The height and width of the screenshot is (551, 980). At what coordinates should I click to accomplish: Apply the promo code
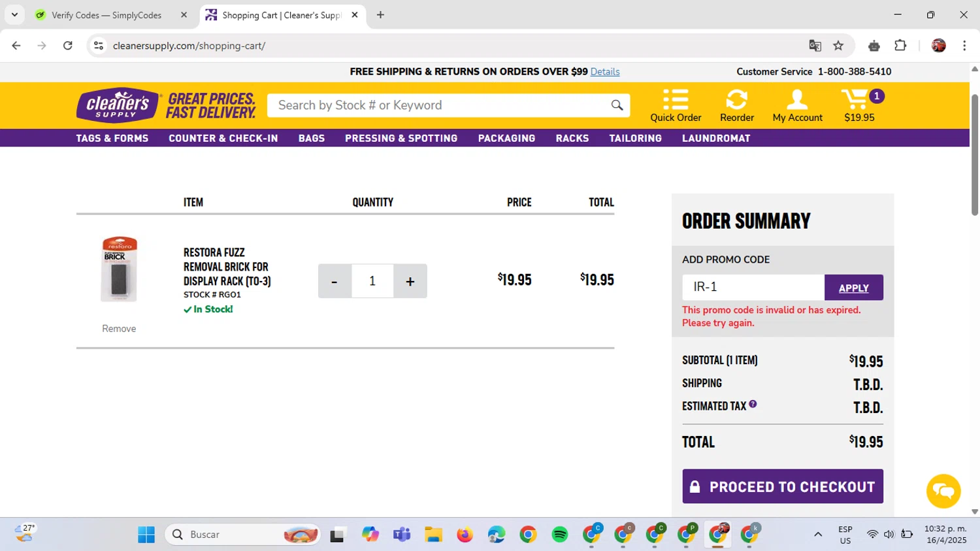pyautogui.click(x=854, y=288)
